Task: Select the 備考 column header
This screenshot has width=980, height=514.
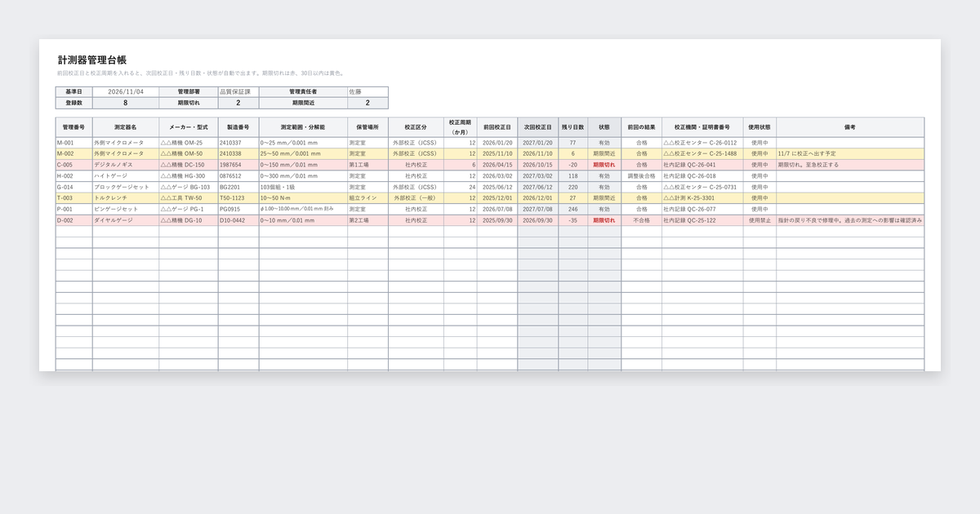Action: tap(850, 127)
